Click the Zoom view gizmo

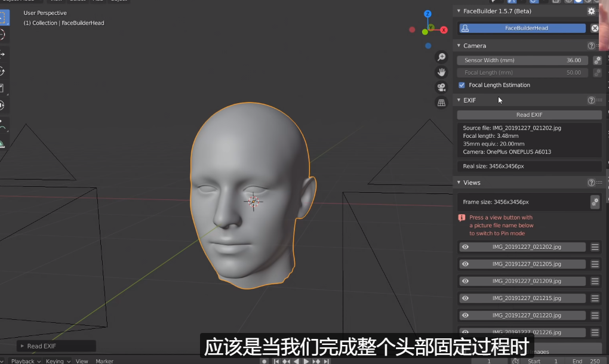pyautogui.click(x=441, y=57)
